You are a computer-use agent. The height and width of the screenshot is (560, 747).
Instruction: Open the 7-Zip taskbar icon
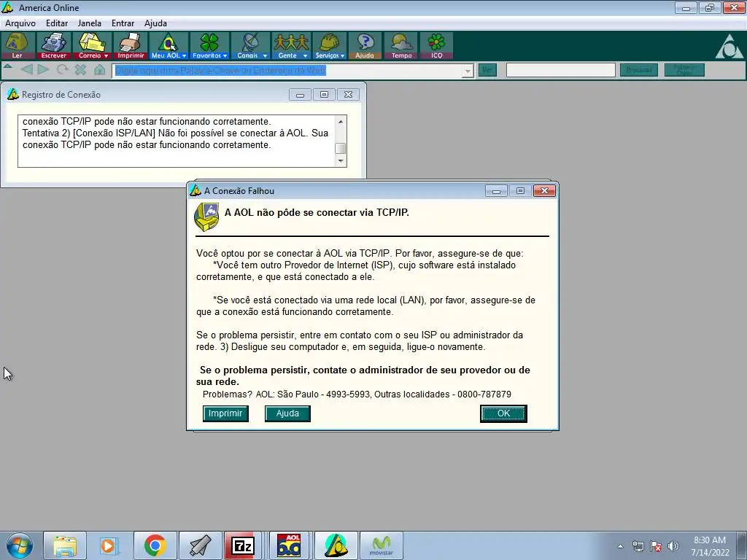242,545
